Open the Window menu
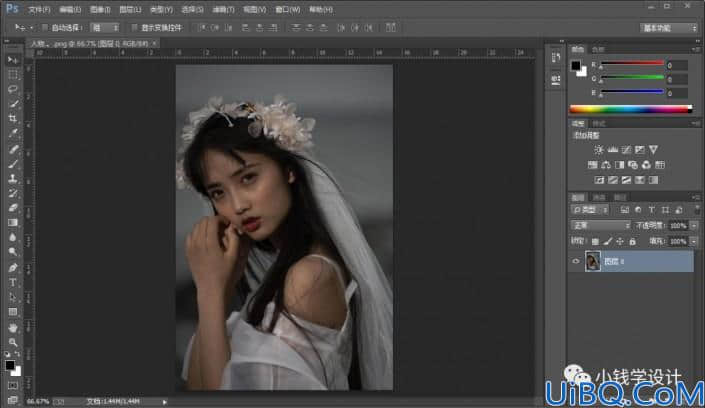This screenshot has height=408, width=705. click(288, 9)
